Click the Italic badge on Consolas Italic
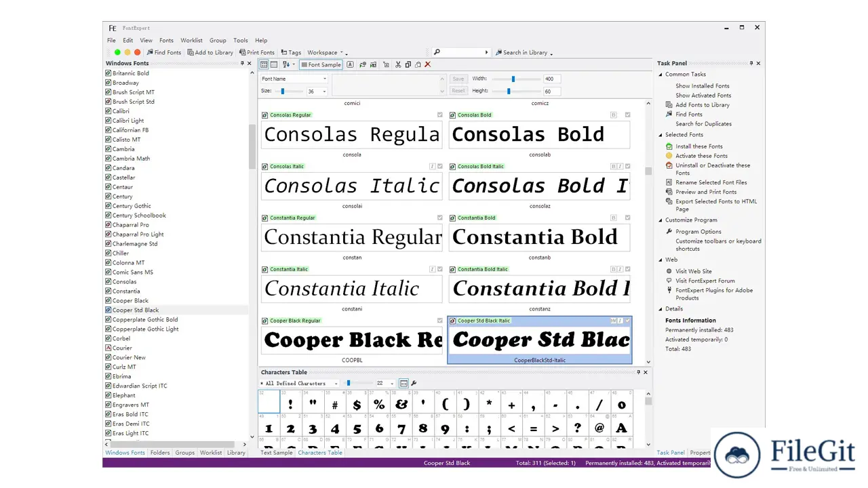Viewport: 868px width, 488px height. [432, 166]
